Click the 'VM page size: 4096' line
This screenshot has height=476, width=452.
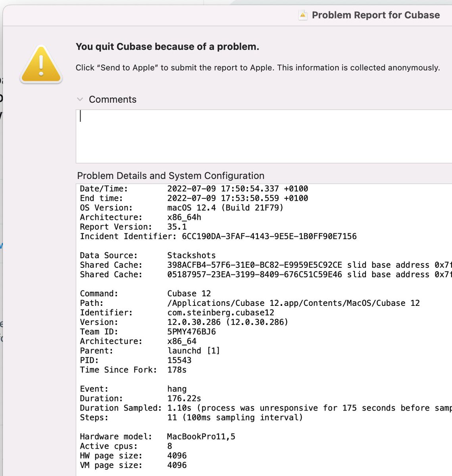[x=133, y=465]
